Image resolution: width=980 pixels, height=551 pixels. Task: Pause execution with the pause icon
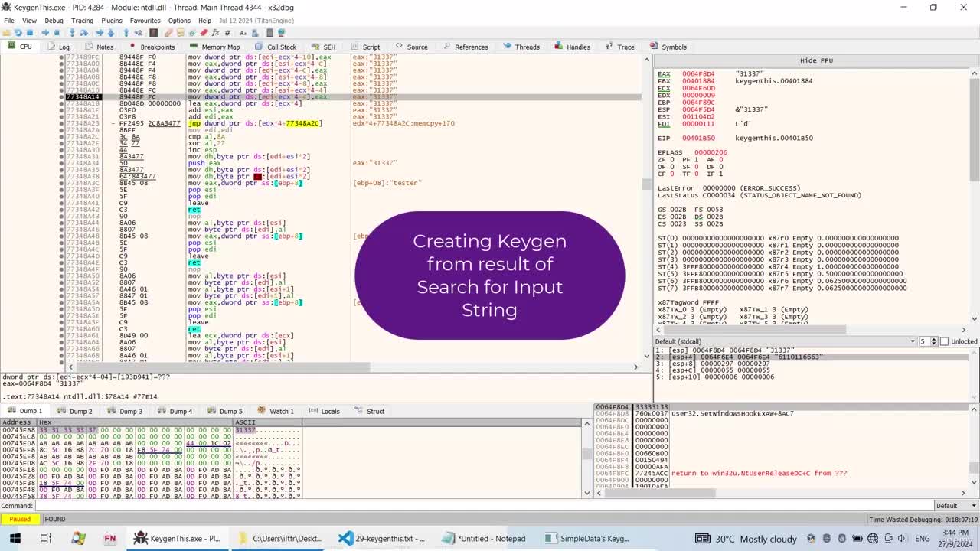(x=57, y=33)
